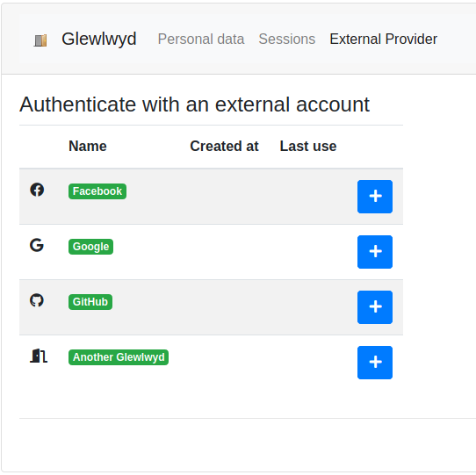The image size is (476, 475).
Task: Click the Created at column header
Action: 224,147
